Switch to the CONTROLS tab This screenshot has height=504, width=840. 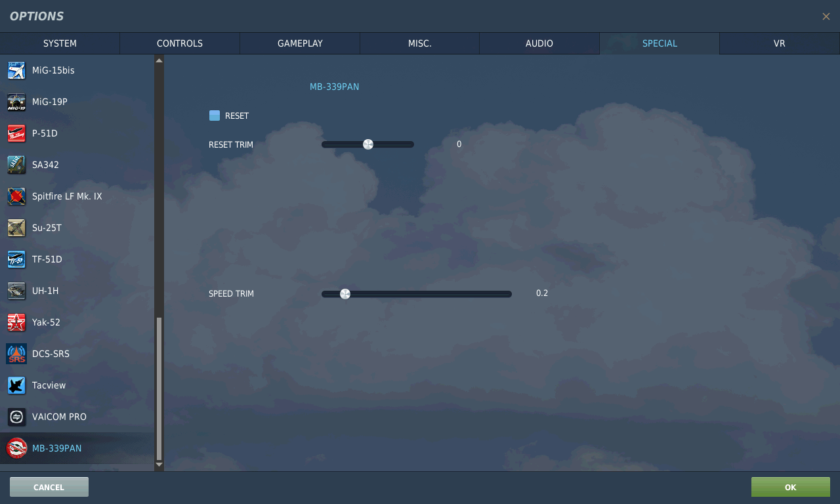pos(180,43)
